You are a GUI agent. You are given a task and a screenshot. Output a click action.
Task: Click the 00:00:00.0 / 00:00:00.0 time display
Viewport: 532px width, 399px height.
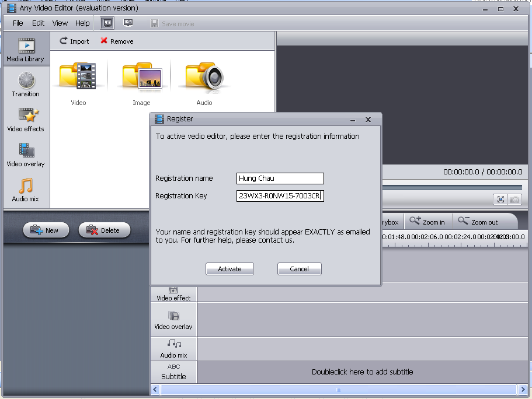483,172
